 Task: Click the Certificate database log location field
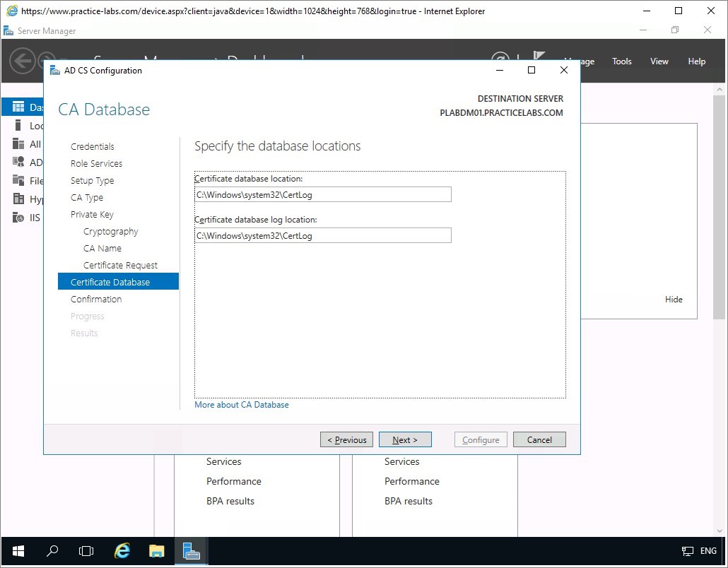pos(323,235)
